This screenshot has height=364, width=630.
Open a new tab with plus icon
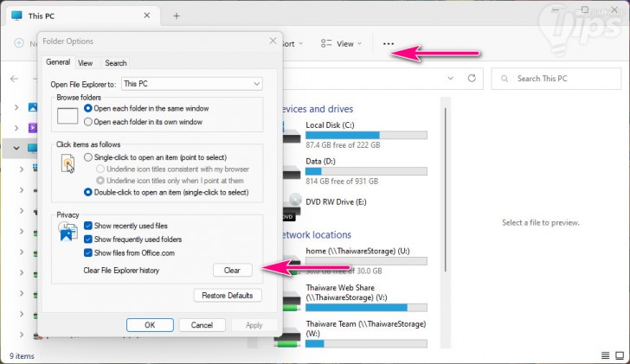(x=177, y=16)
